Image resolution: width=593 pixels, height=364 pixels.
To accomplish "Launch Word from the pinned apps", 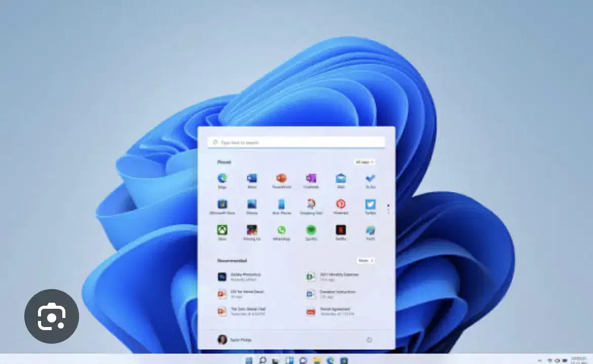I will 252,181.
